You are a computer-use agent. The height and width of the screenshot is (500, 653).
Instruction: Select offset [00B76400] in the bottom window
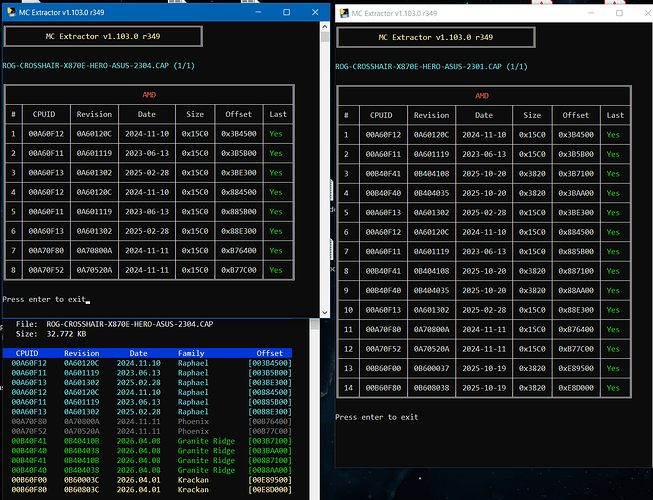pos(269,421)
